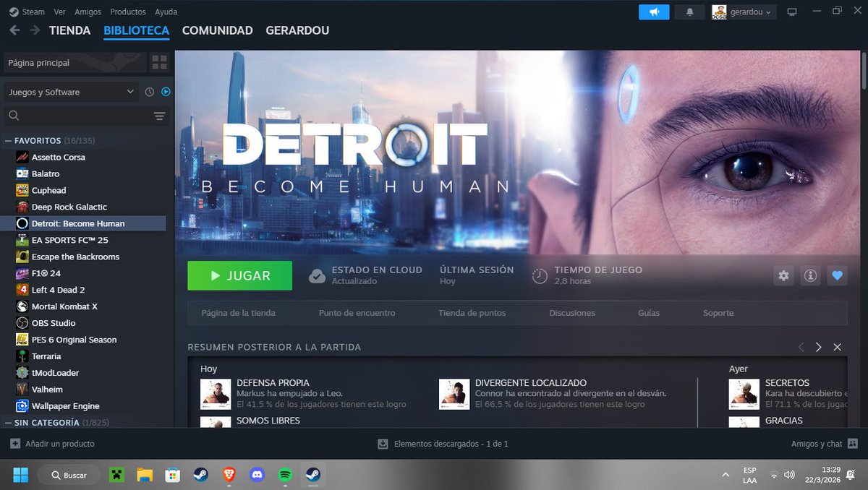The image size is (868, 490).
Task: Open Soporte link
Action: [718, 313]
